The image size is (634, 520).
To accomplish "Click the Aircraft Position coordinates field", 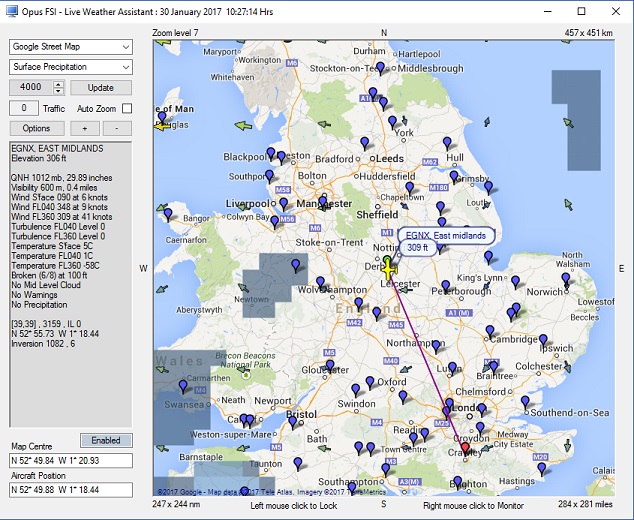I will click(x=71, y=490).
